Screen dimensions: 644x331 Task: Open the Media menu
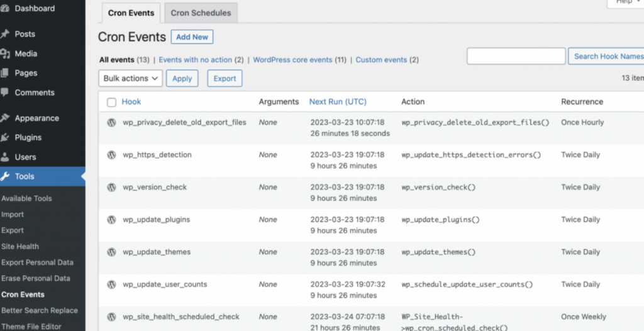[x=26, y=53]
